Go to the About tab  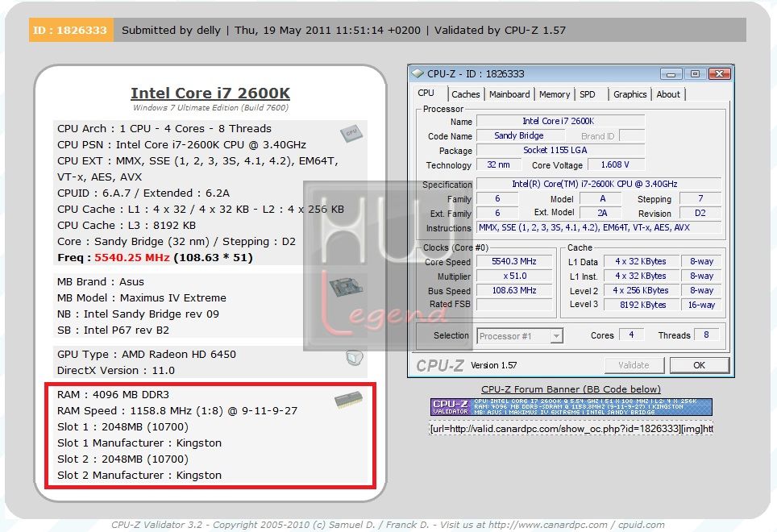tap(668, 94)
